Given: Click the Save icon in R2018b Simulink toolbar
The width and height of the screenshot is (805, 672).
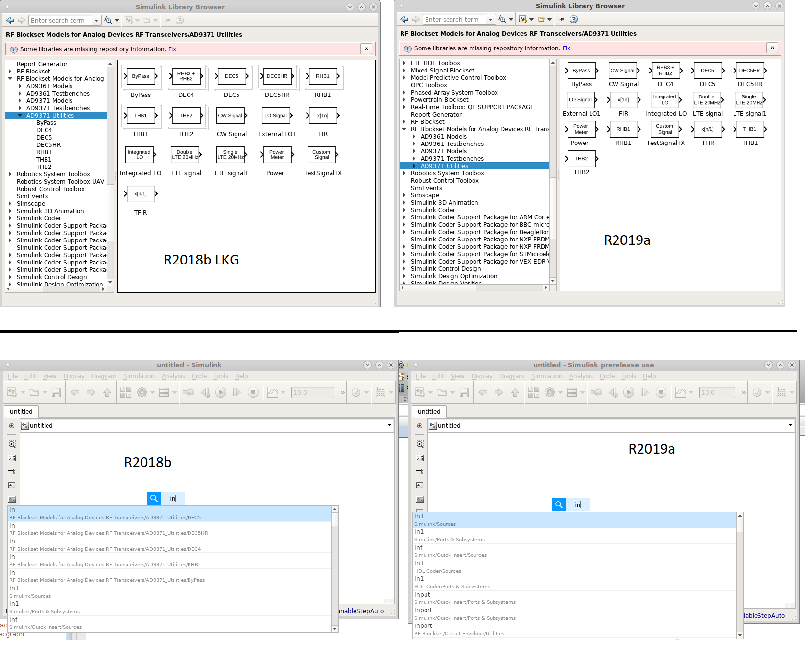Looking at the screenshot, I should click(x=56, y=392).
